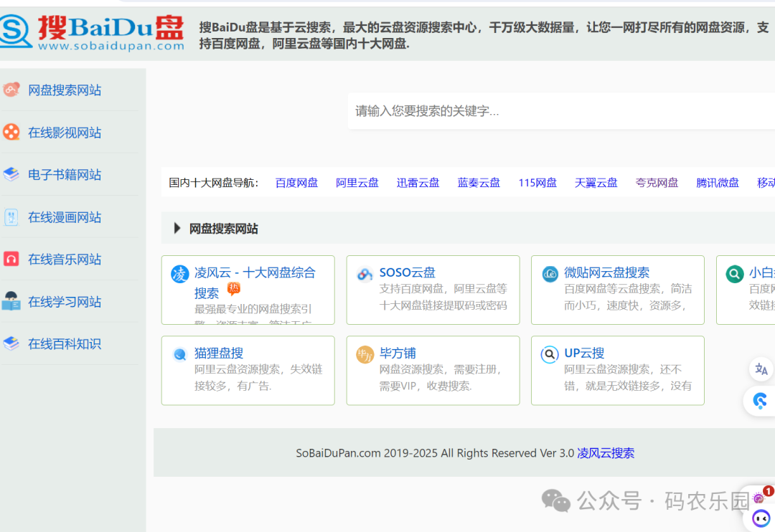Click the 夸克网盘 link
Viewport: 775px width, 532px height.
tap(657, 182)
